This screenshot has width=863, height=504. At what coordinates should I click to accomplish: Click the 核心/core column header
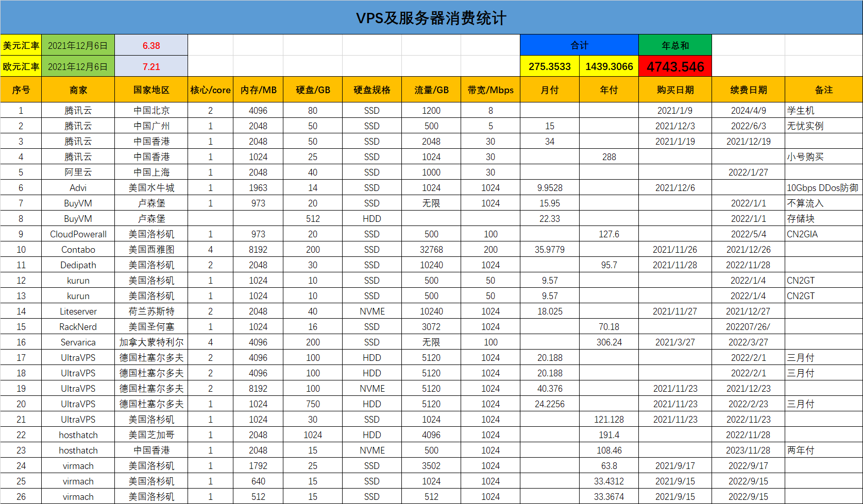click(210, 90)
